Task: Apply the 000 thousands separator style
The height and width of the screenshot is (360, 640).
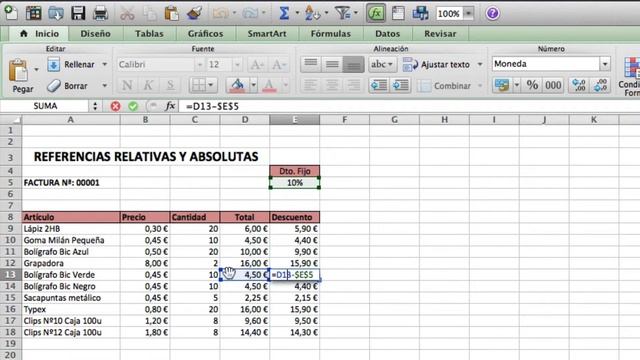Action: (x=553, y=85)
